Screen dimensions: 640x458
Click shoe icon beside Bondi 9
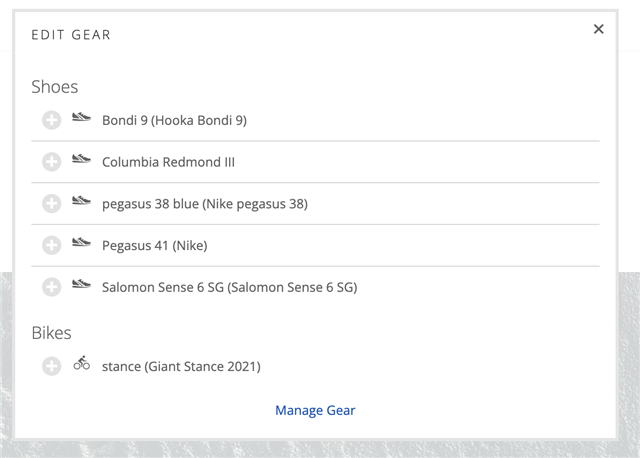81,119
